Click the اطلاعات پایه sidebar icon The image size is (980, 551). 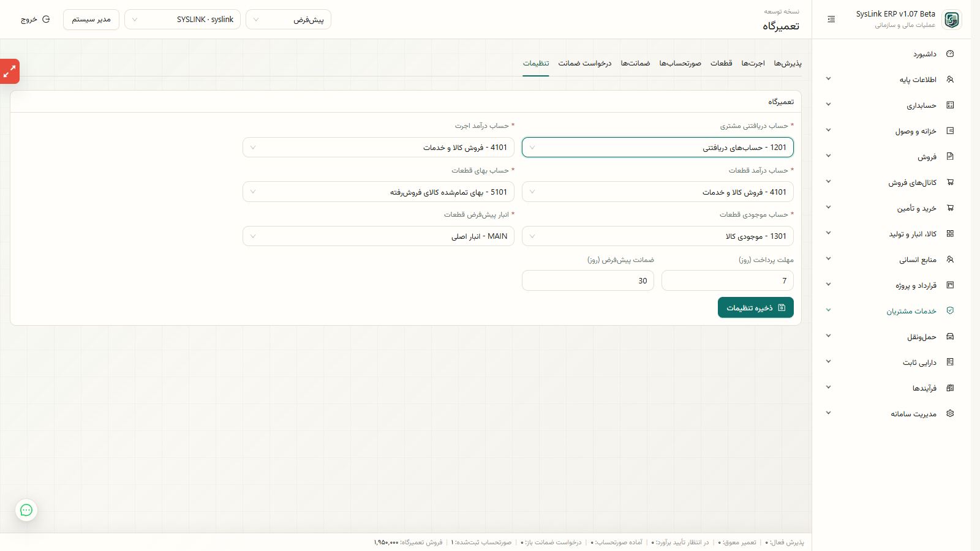[x=950, y=80]
